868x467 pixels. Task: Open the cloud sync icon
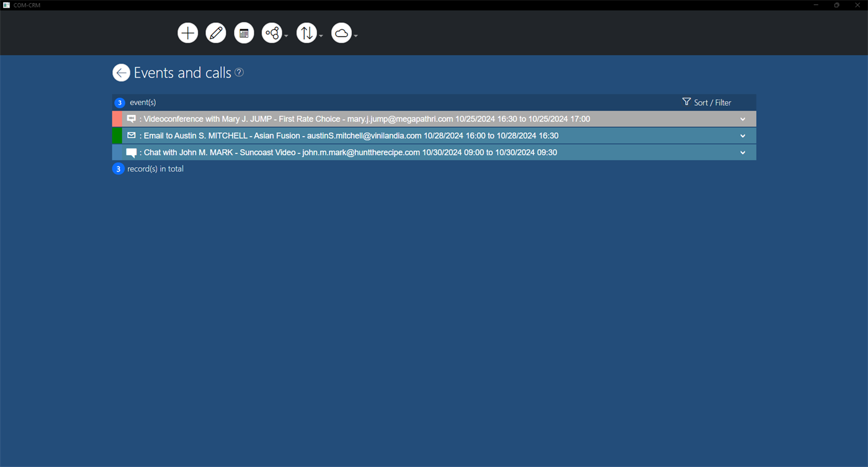point(342,32)
